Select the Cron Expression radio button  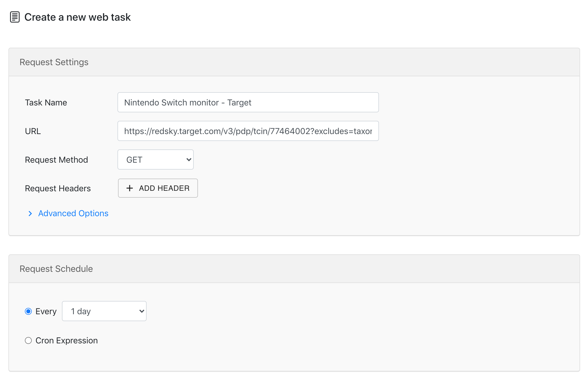pos(28,340)
